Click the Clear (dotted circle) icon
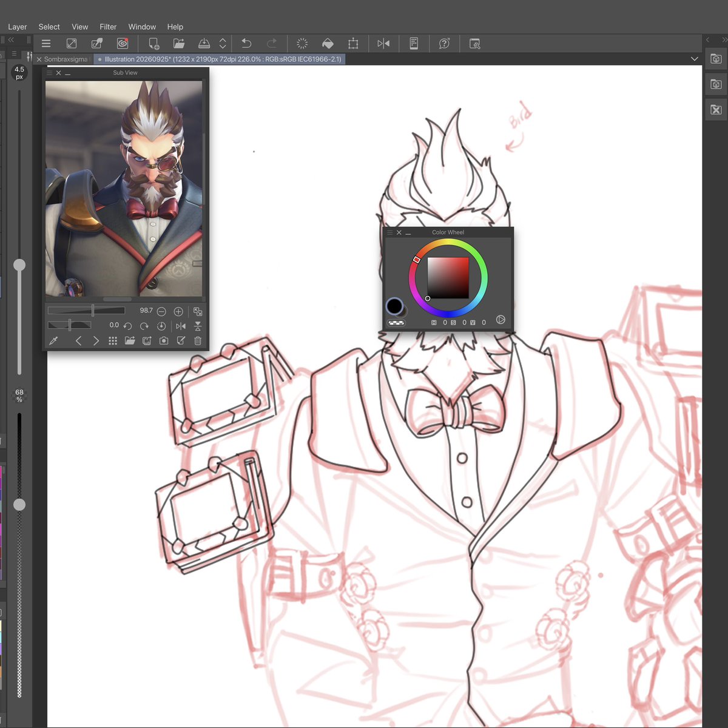The width and height of the screenshot is (728, 728). (302, 44)
